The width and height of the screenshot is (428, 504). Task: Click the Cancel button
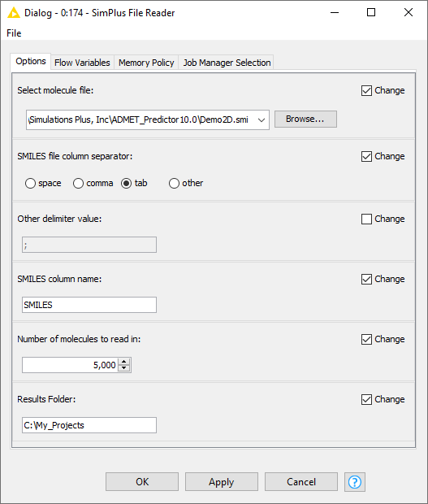click(301, 481)
